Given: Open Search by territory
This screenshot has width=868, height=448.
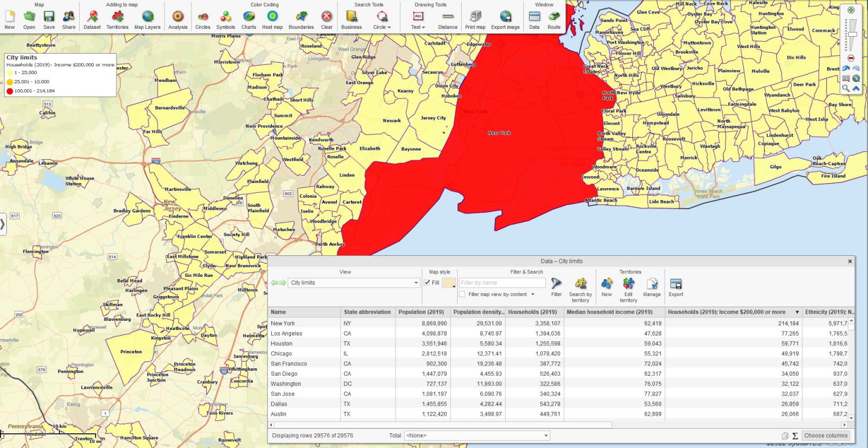Looking at the screenshot, I should [580, 289].
